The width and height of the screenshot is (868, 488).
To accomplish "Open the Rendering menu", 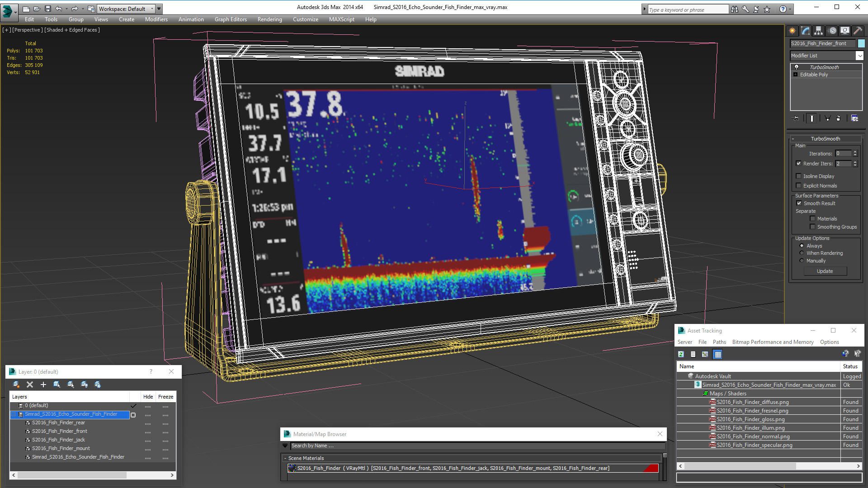I will pyautogui.click(x=269, y=19).
